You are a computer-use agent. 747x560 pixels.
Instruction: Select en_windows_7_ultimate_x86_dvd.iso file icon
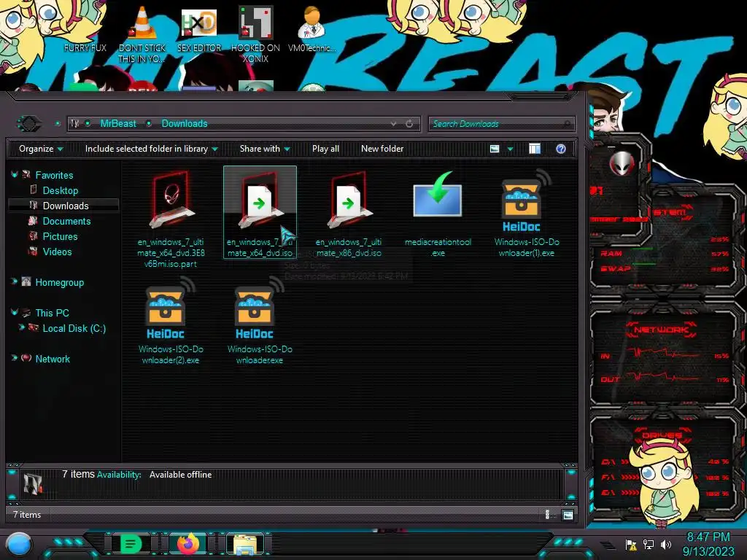click(349, 200)
